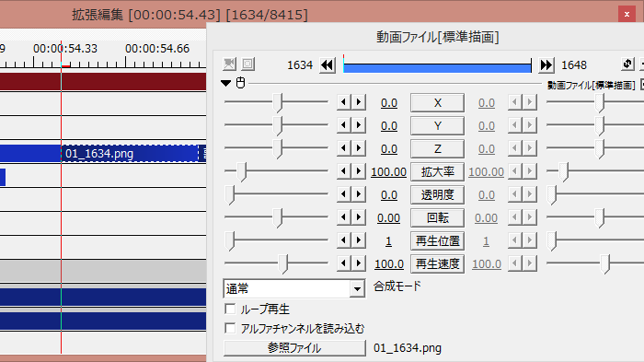Increase left Z value with right arrow

(x=359, y=148)
